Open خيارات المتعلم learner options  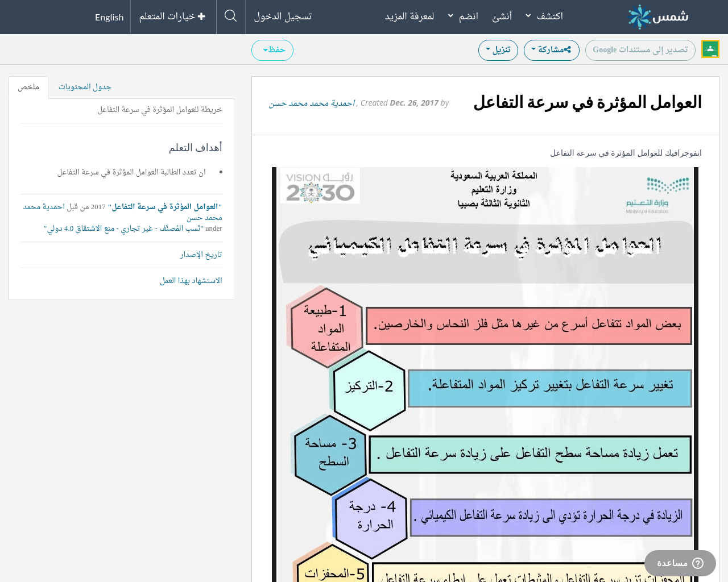click(172, 16)
